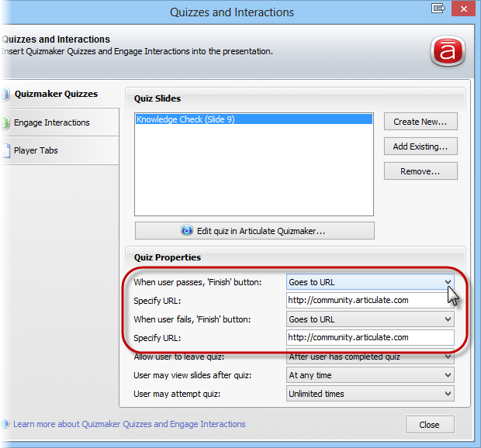Open the 'When user fails' Finish button dropdown
This screenshot has height=448, width=481.
[x=370, y=319]
